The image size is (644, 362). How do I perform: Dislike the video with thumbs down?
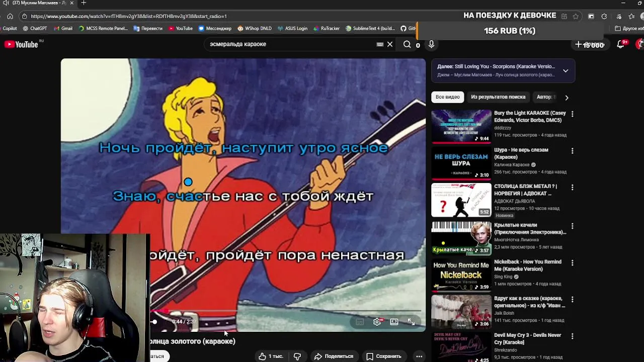pos(297,356)
